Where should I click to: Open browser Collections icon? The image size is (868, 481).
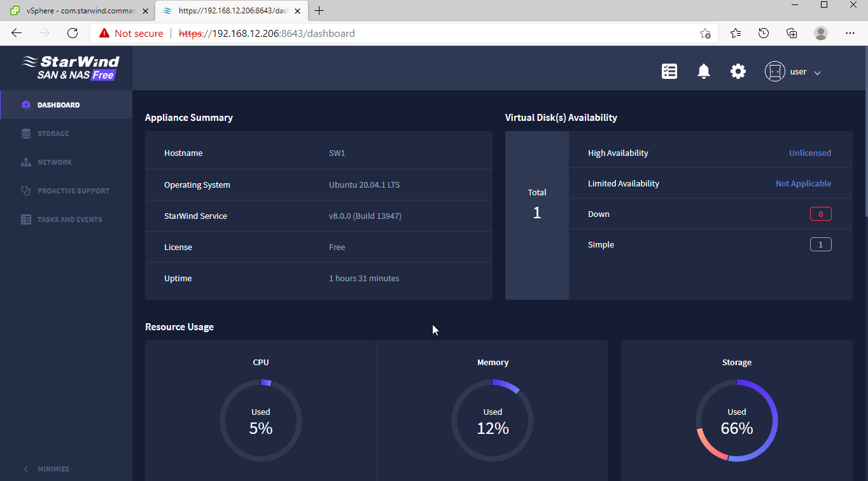(792, 33)
